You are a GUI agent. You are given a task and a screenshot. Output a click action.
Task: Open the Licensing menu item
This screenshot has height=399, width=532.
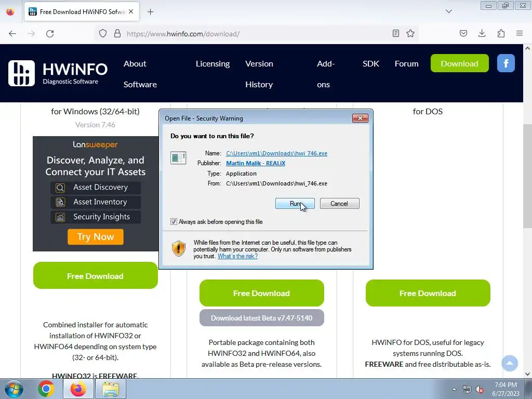212,64
